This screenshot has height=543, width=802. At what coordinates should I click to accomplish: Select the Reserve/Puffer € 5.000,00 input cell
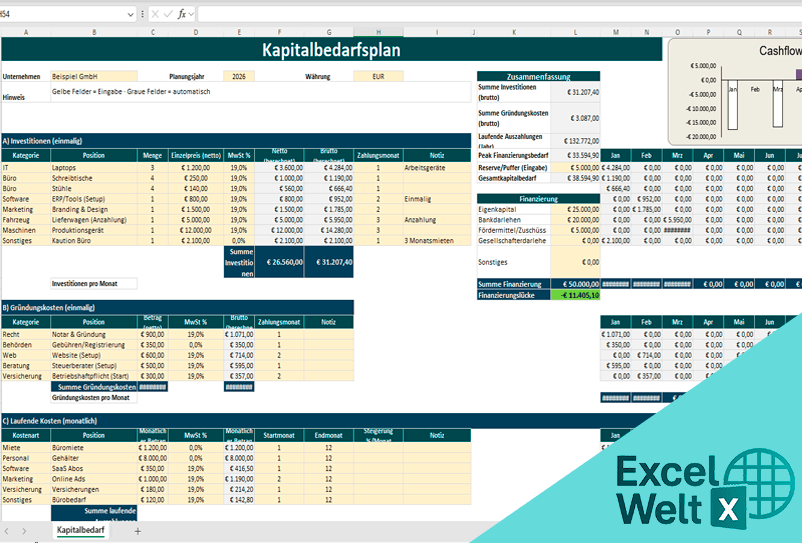pos(575,168)
